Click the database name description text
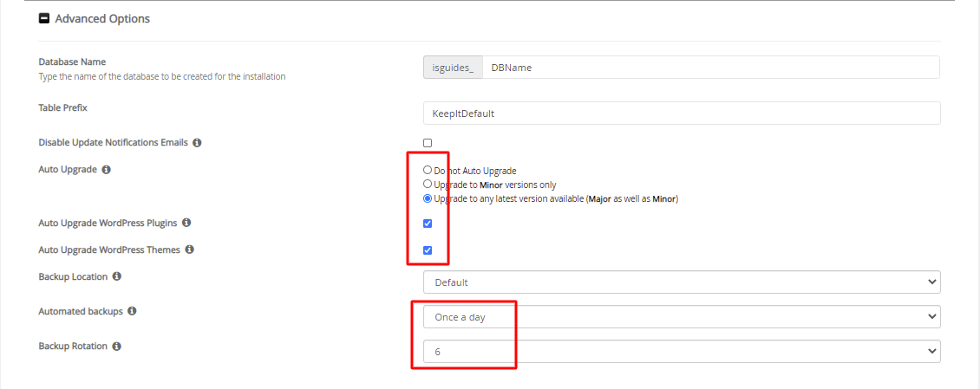Image resolution: width=980 pixels, height=389 pixels. [x=162, y=77]
